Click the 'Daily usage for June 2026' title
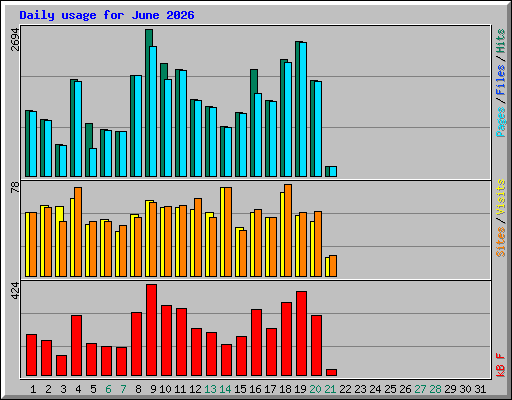 107,15
